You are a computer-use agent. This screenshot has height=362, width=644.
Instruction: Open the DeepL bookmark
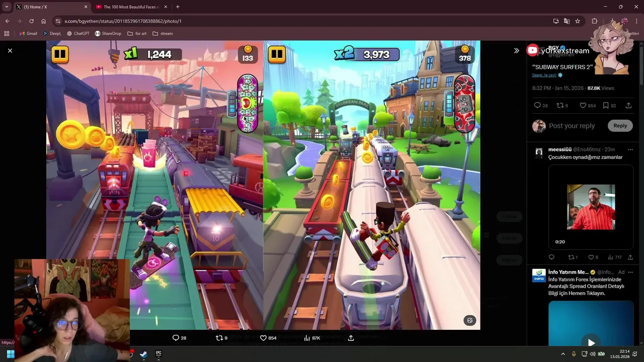[52, 33]
